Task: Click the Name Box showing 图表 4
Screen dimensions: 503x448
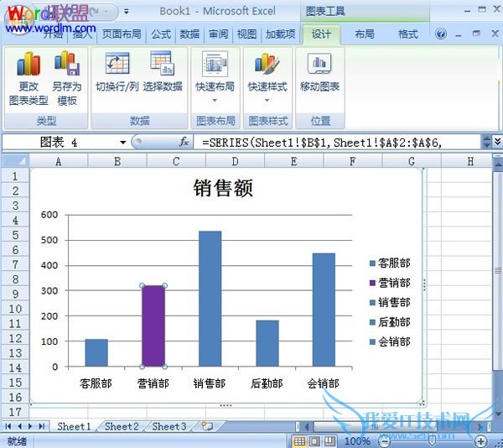Action: [60, 142]
